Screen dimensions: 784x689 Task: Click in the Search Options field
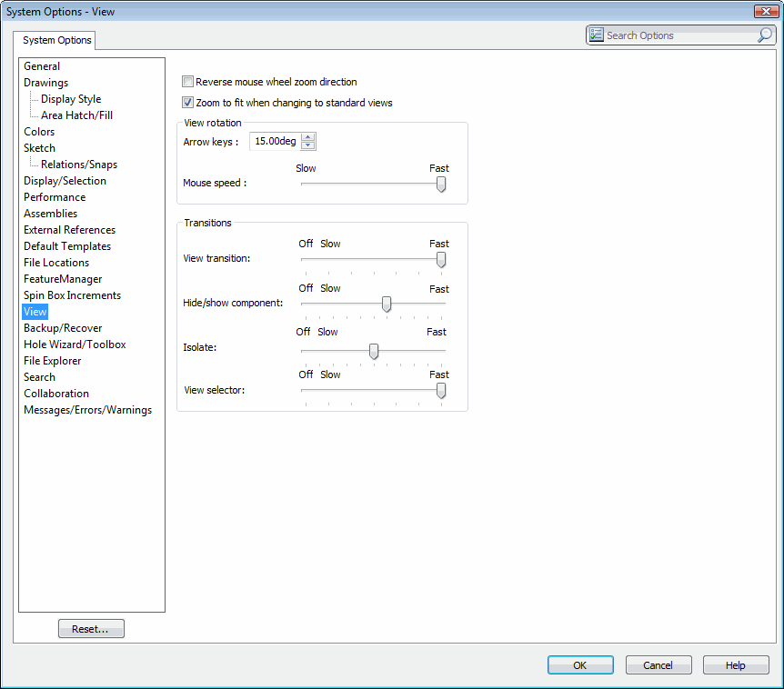(680, 35)
